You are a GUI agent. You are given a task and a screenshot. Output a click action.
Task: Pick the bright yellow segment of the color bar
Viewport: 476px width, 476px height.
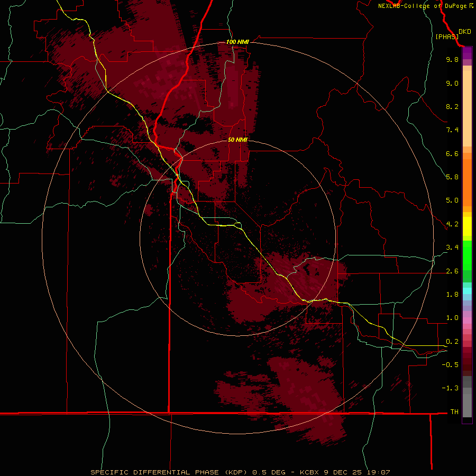click(x=467, y=226)
